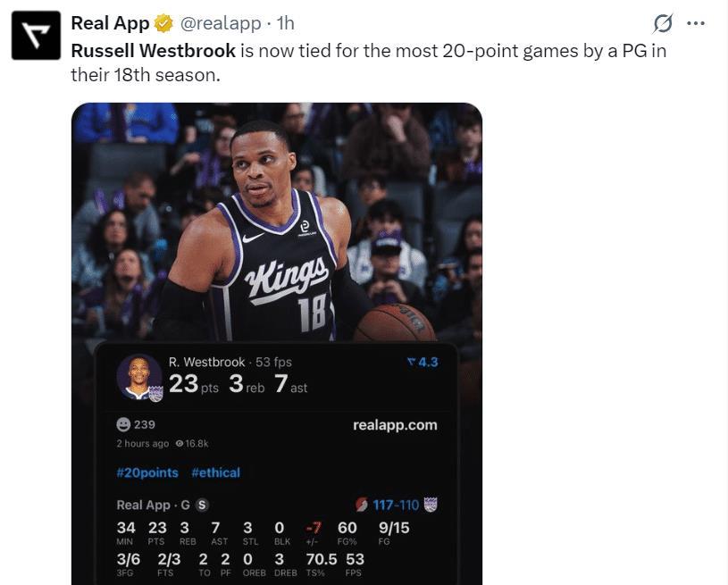Click the @realapp handle
Viewport: 728px width, 585px height.
(x=222, y=23)
